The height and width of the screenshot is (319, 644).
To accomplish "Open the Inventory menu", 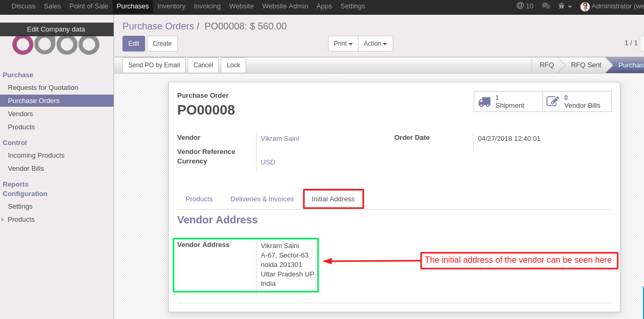I will pos(171,6).
